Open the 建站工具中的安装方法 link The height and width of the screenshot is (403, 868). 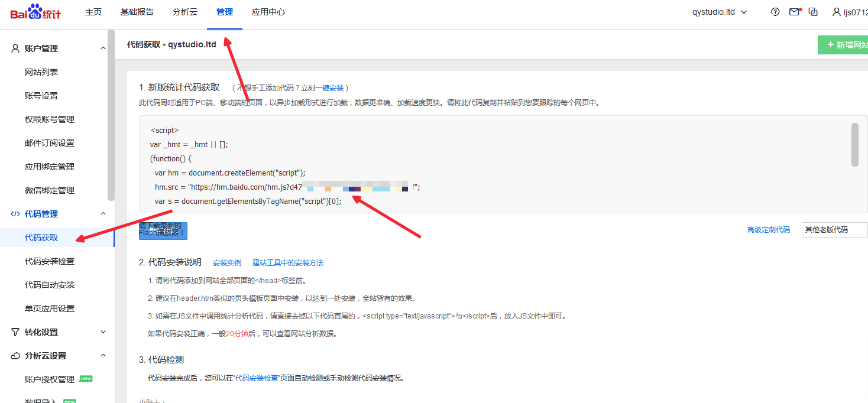click(288, 263)
